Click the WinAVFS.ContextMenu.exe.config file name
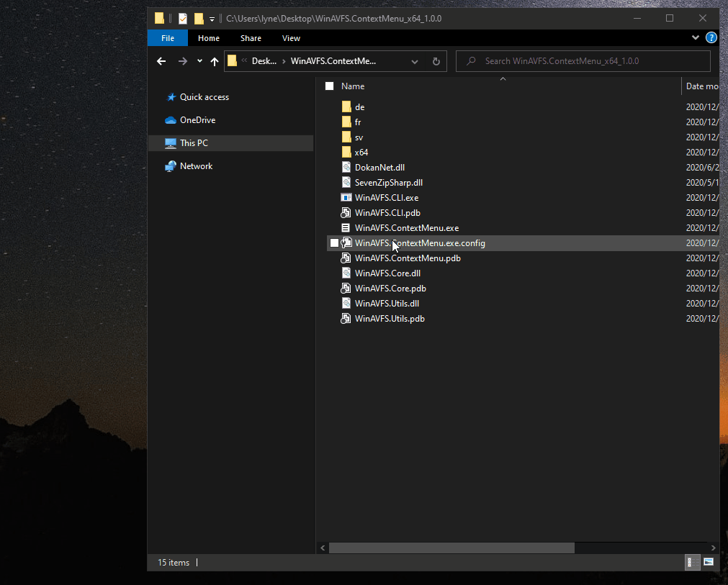This screenshot has height=585, width=728. click(x=420, y=243)
